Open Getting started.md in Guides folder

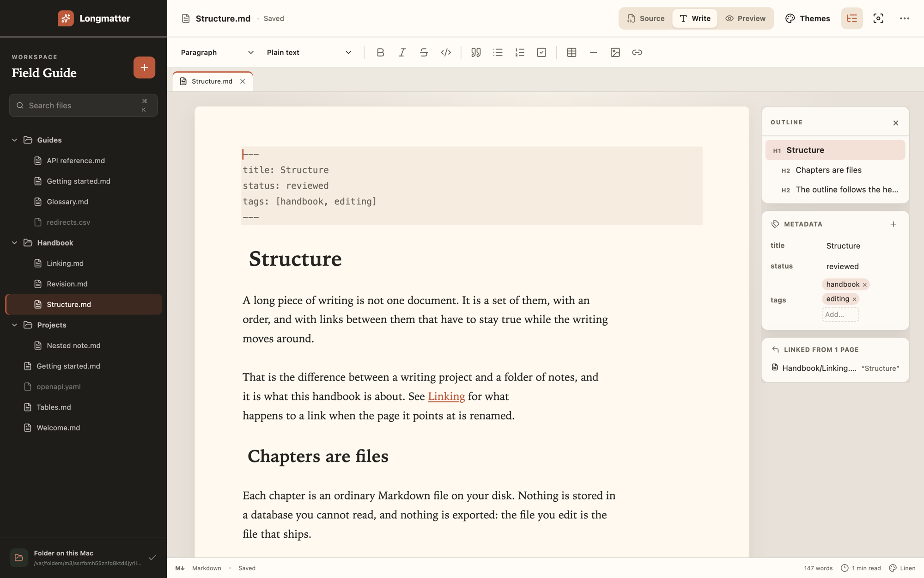(83, 181)
